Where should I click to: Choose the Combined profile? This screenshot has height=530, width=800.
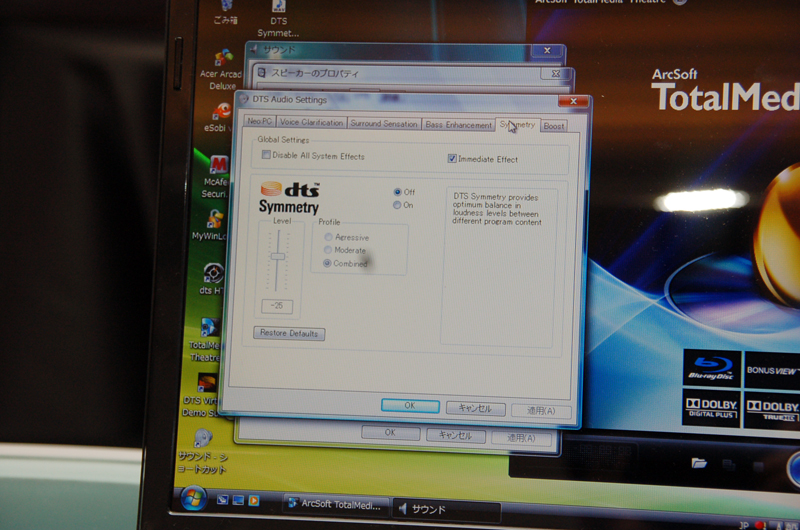[x=327, y=263]
